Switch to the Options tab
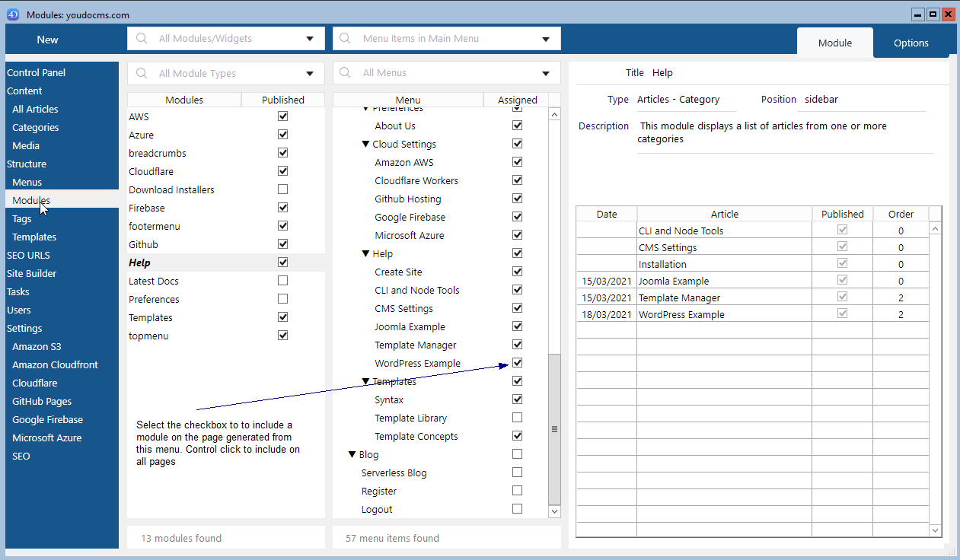960x560 pixels. click(x=911, y=43)
